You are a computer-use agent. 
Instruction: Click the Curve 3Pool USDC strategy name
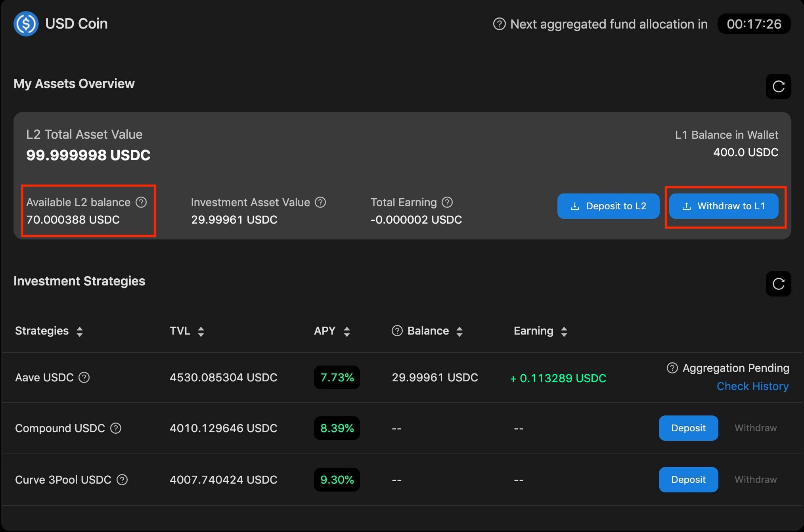[x=63, y=480]
